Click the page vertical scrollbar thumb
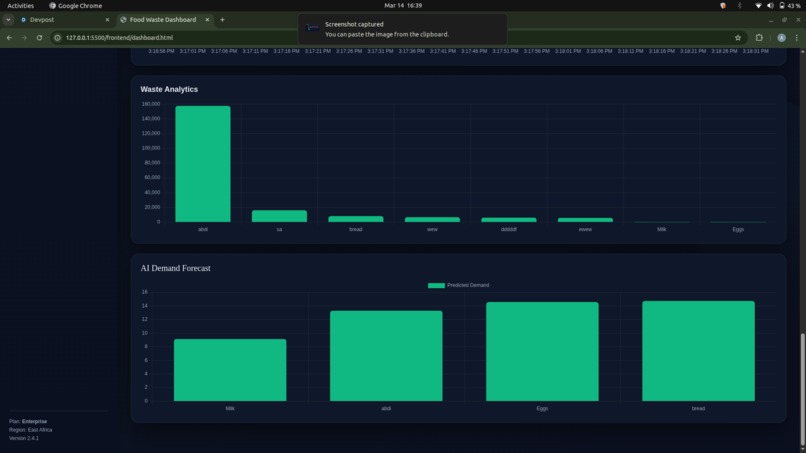Viewport: 806px width, 453px height. tap(802, 389)
